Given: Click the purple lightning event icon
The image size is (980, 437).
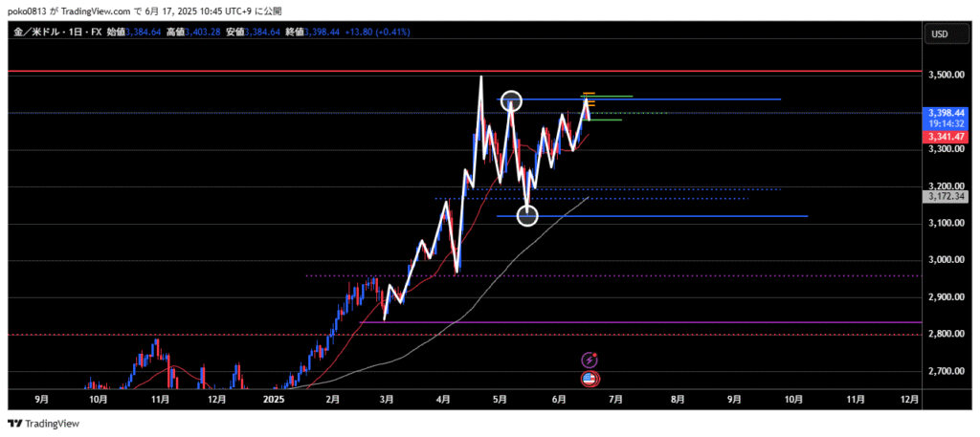Looking at the screenshot, I should click(590, 360).
